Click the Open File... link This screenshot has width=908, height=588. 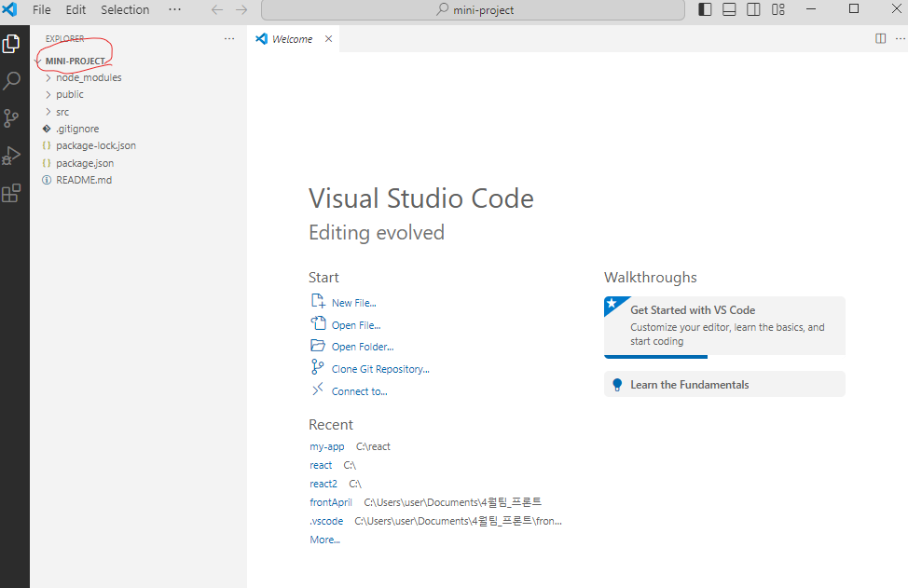pyautogui.click(x=356, y=325)
